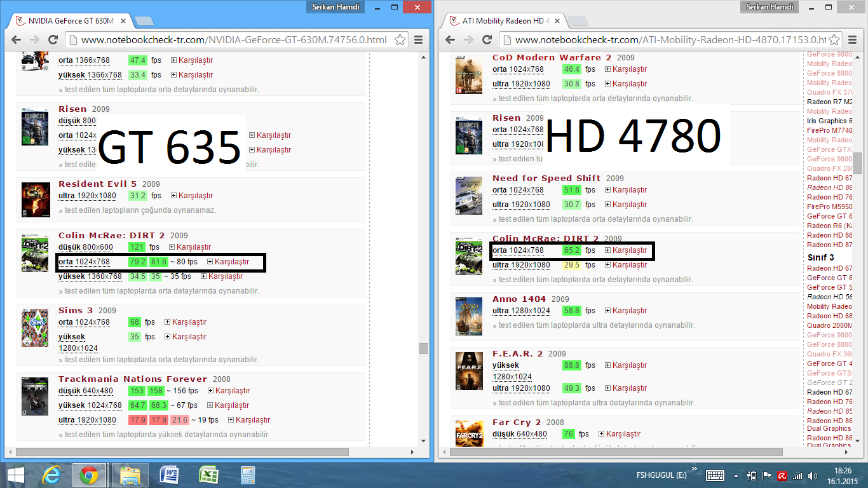
Task: Open Chrome menu in the right browser window
Action: point(851,39)
